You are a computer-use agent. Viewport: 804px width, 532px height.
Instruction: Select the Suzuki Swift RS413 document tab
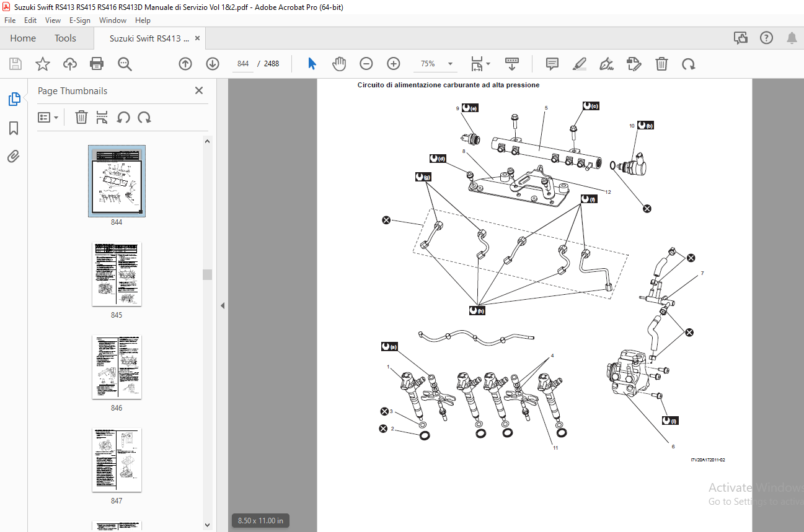coord(149,38)
